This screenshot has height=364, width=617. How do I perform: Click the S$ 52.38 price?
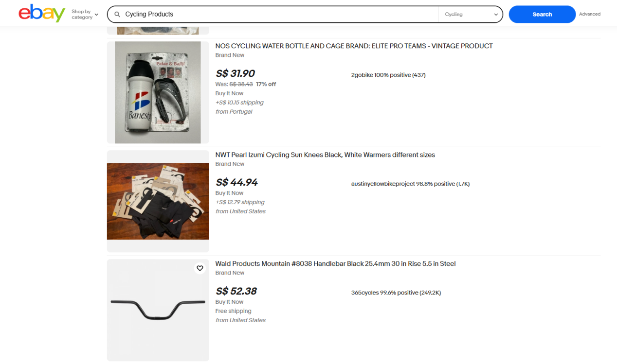click(236, 291)
